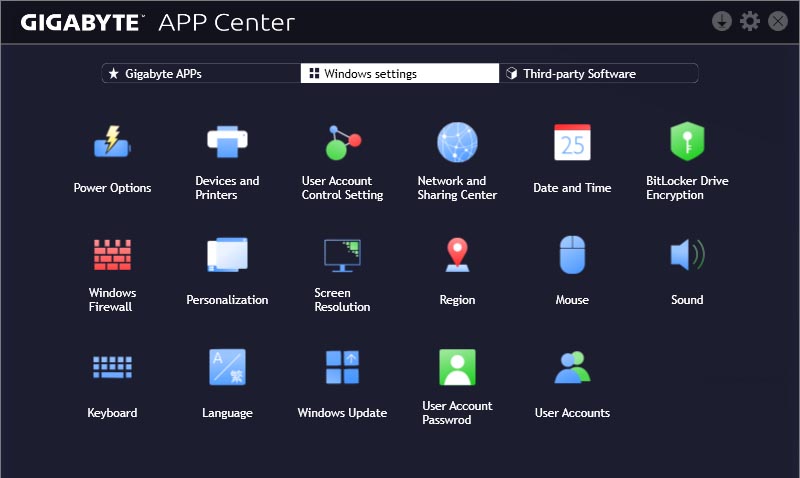
Task: Click the Region map pin icon
Action: (x=457, y=255)
